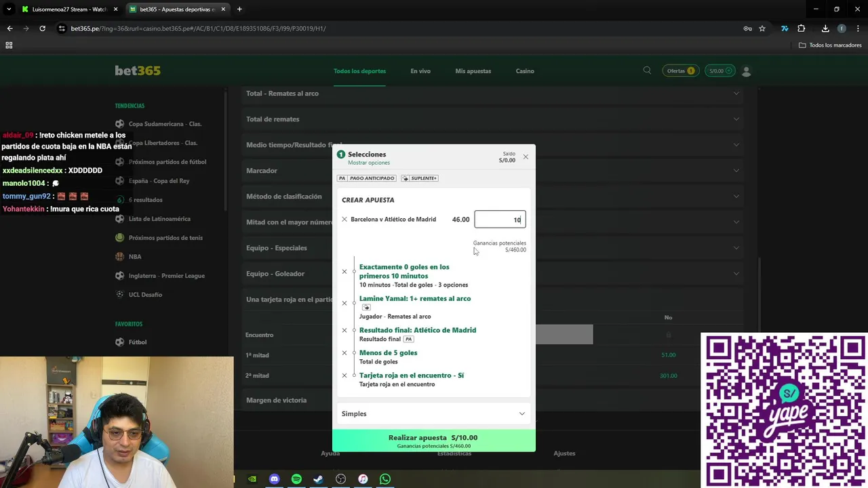
Task: Select the 301.00 odds for 2ª mitad
Action: (668, 375)
